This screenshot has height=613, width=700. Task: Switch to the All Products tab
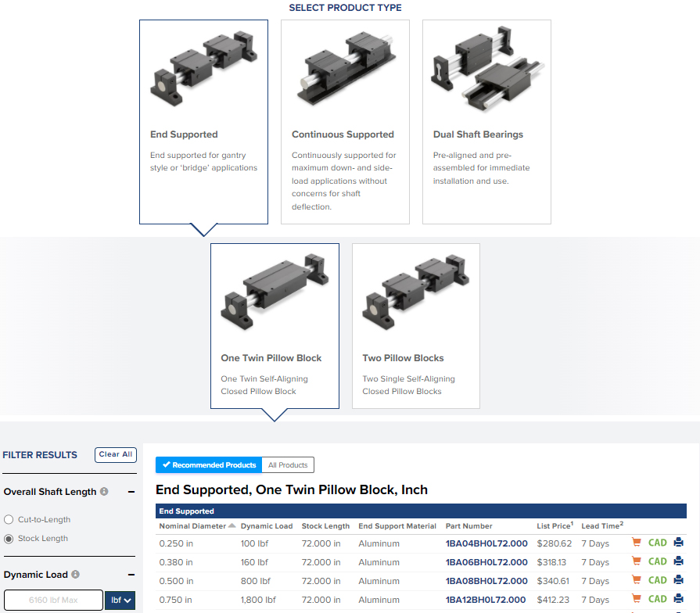click(288, 465)
